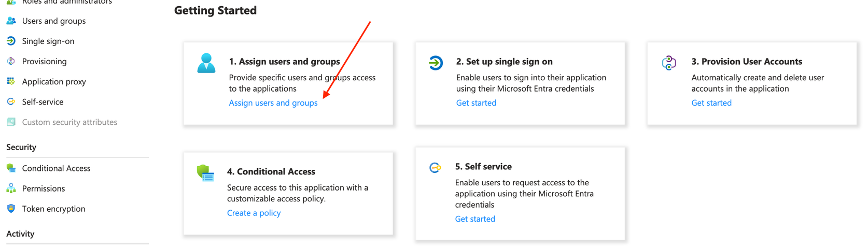Open the 'Create a policy' link

(254, 213)
